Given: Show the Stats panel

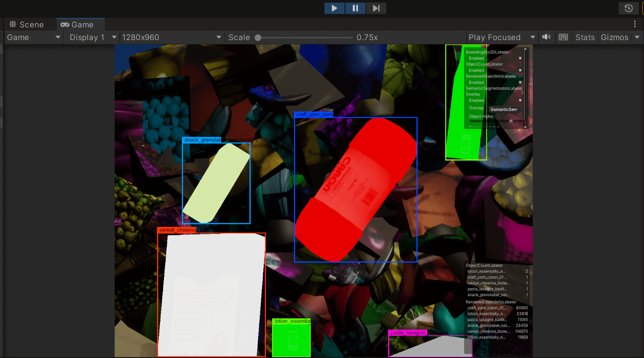Looking at the screenshot, I should click(585, 37).
